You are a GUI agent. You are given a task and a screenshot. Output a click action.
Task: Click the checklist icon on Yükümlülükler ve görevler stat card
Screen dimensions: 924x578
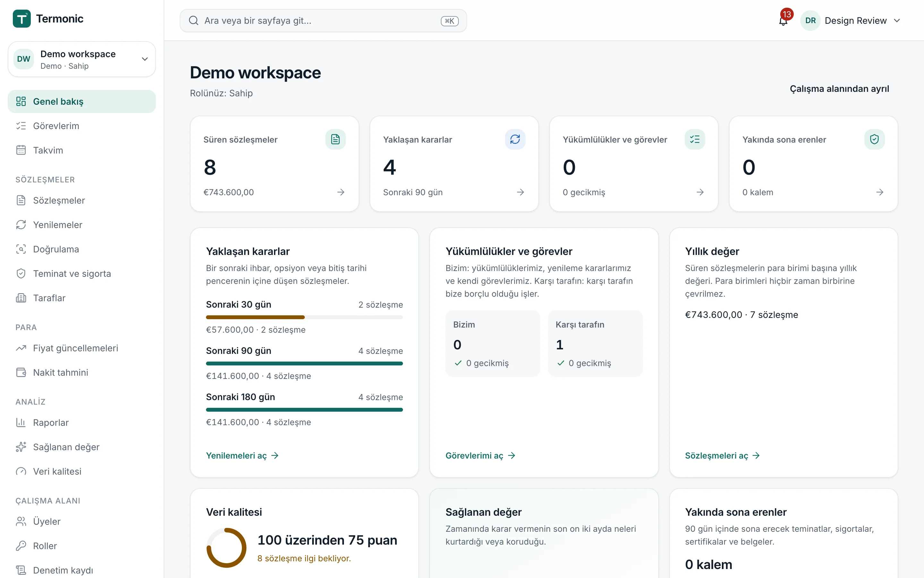[695, 139]
